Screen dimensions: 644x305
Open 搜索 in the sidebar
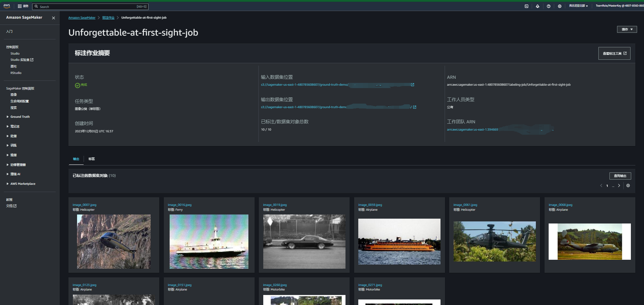tap(13, 108)
